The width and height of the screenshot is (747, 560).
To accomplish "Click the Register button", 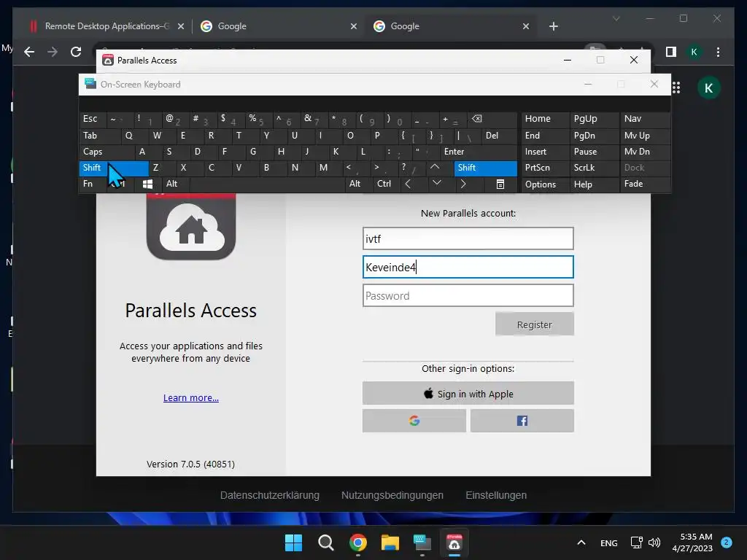I will [x=534, y=324].
